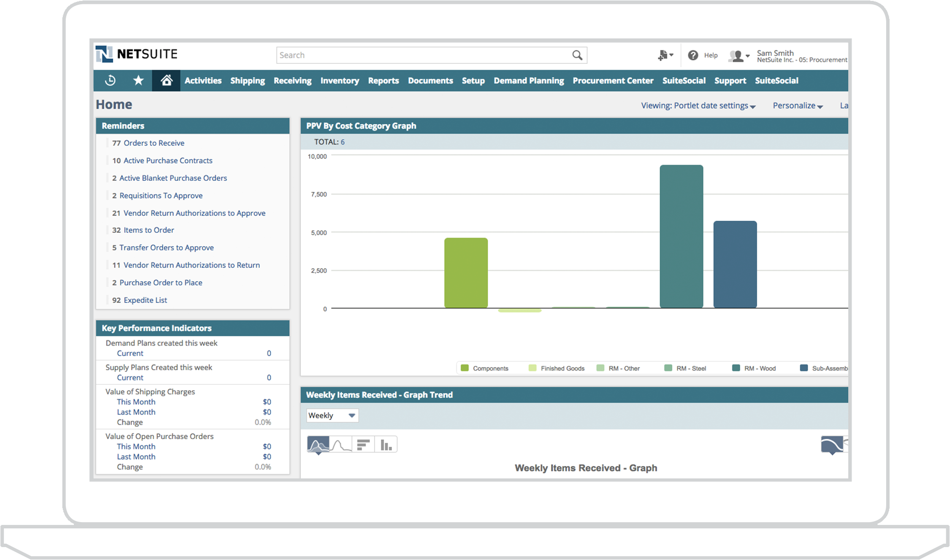Screen dimensions: 950x560
Task: Go to Home via house icon
Action: tap(166, 81)
